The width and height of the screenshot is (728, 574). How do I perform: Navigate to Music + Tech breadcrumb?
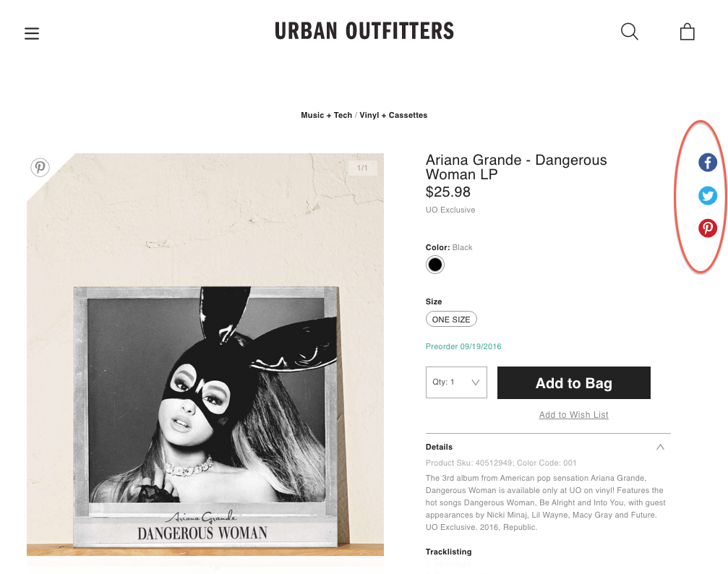click(326, 115)
